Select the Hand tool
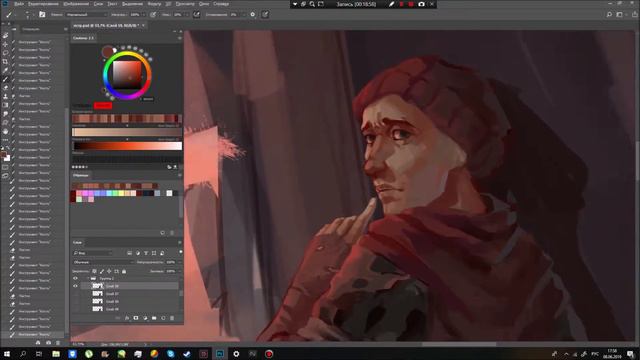Image resolution: width=640 pixels, height=360 pixels. (x=5, y=131)
